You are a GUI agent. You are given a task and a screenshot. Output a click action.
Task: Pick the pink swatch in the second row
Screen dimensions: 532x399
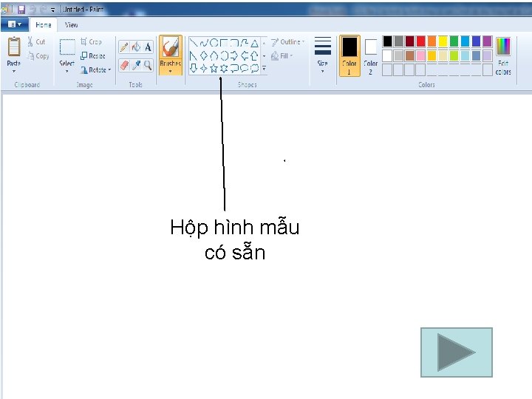pos(420,55)
